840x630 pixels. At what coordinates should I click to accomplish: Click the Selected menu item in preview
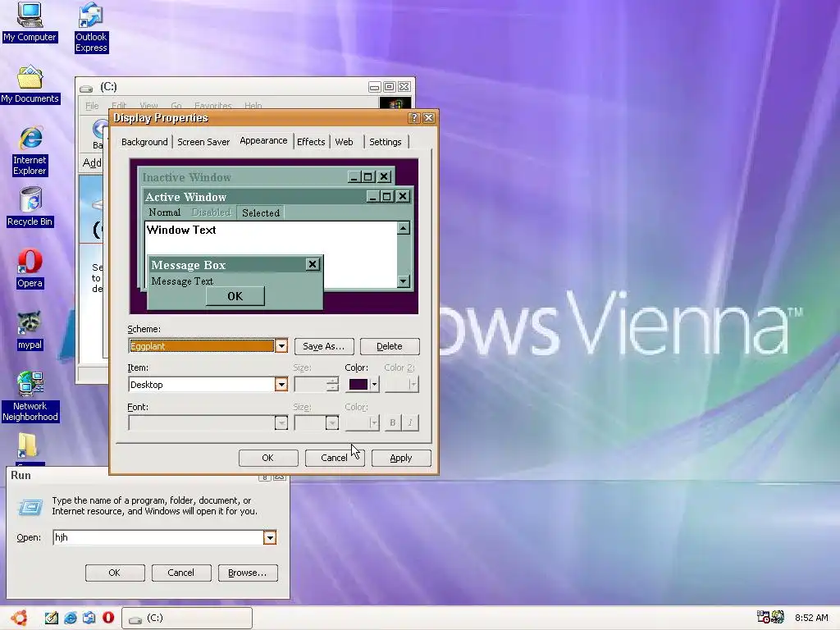click(260, 212)
